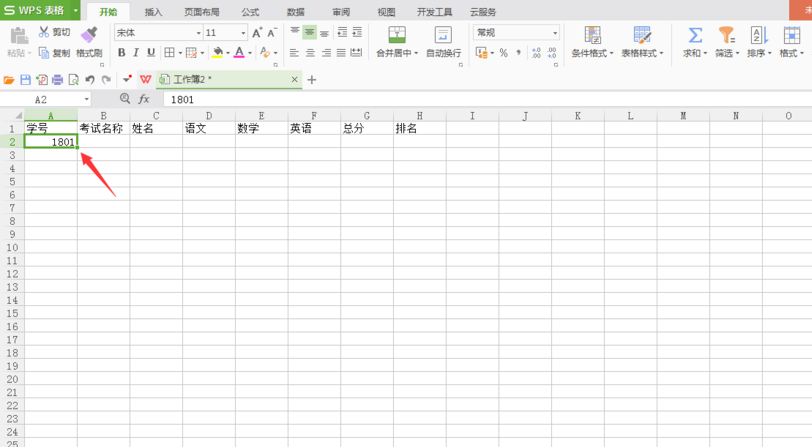This screenshot has height=447, width=812.
Task: Click the Undo arrow icon
Action: point(90,80)
